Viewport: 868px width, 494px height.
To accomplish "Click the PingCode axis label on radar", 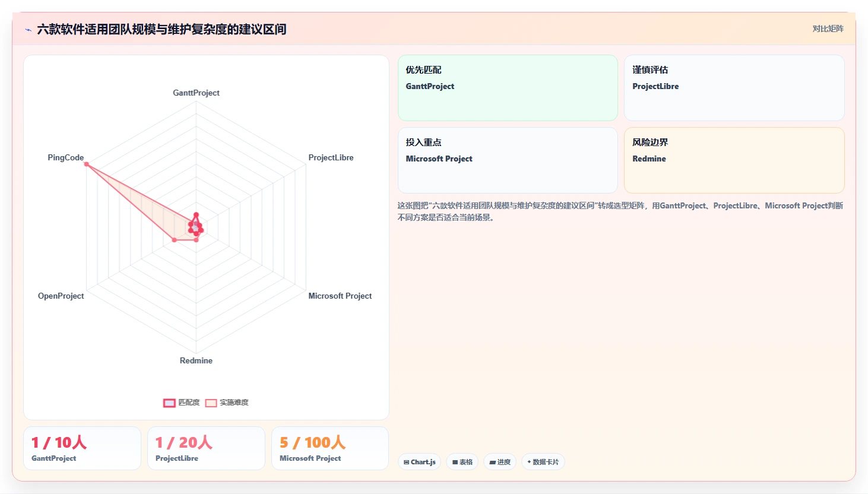I will pyautogui.click(x=66, y=157).
